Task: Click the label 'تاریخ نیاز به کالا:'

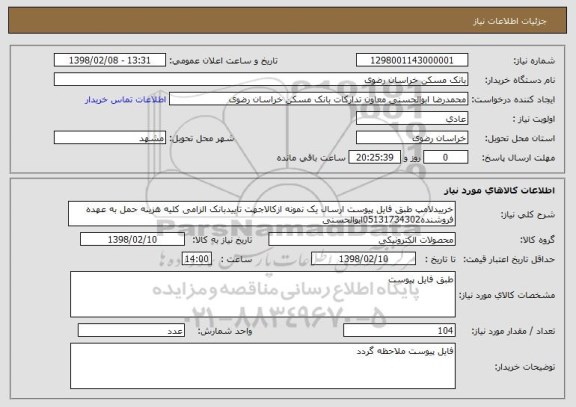Action: tap(222, 240)
